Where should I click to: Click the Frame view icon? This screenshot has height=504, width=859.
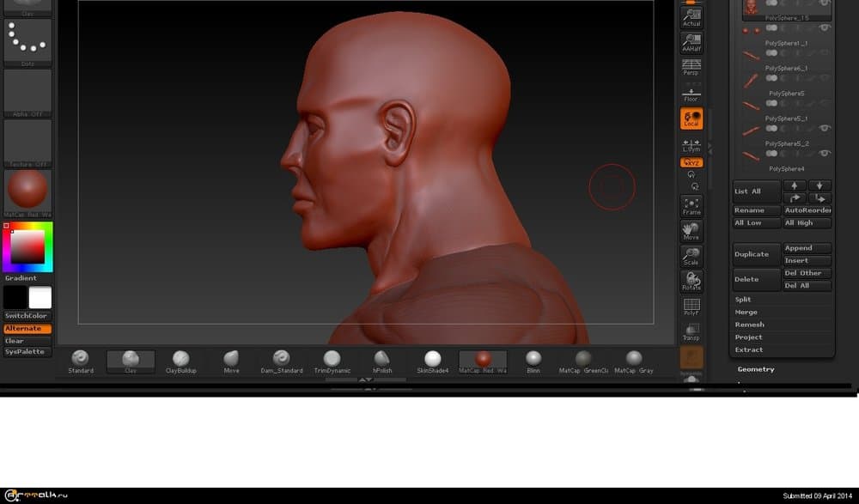[691, 205]
